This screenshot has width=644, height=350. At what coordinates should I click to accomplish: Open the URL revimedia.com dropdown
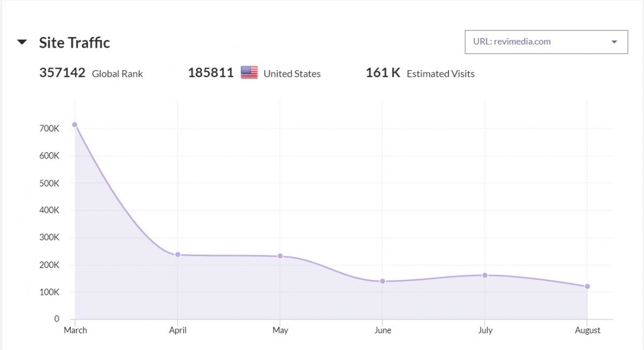546,42
